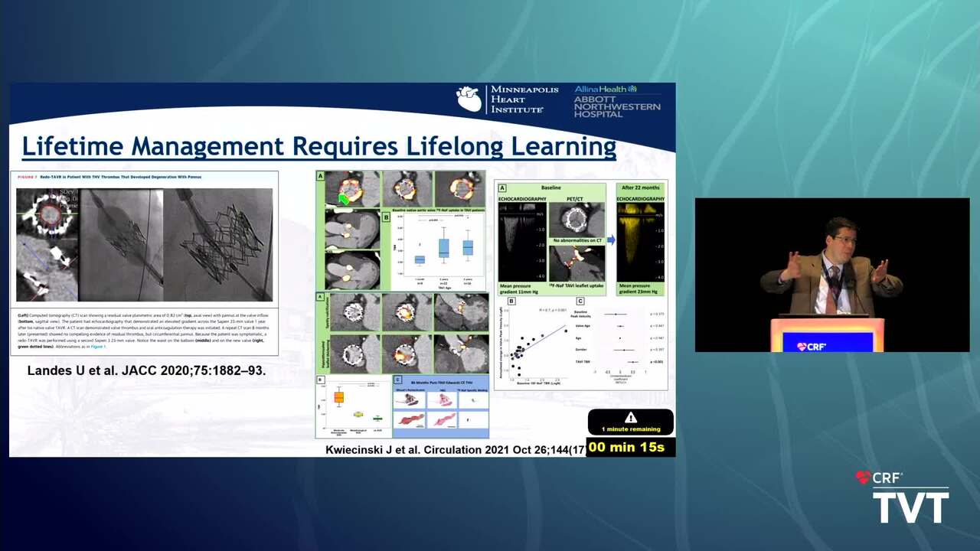Click the slide title "Lifetime Management Requires Lifelong Learning"
Screen dimensions: 980x551
pyautogui.click(x=318, y=145)
